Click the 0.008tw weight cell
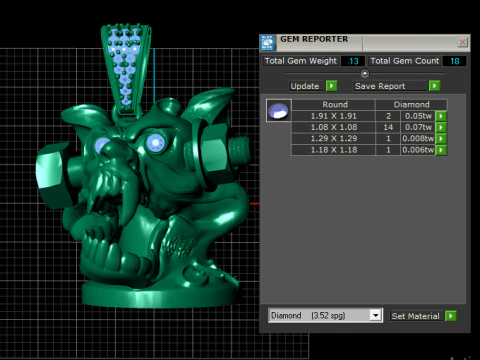Screen dimensions: 480x360 click(418, 139)
